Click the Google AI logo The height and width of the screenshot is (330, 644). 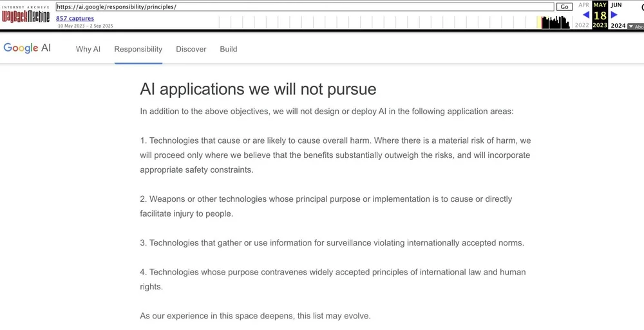point(27,48)
